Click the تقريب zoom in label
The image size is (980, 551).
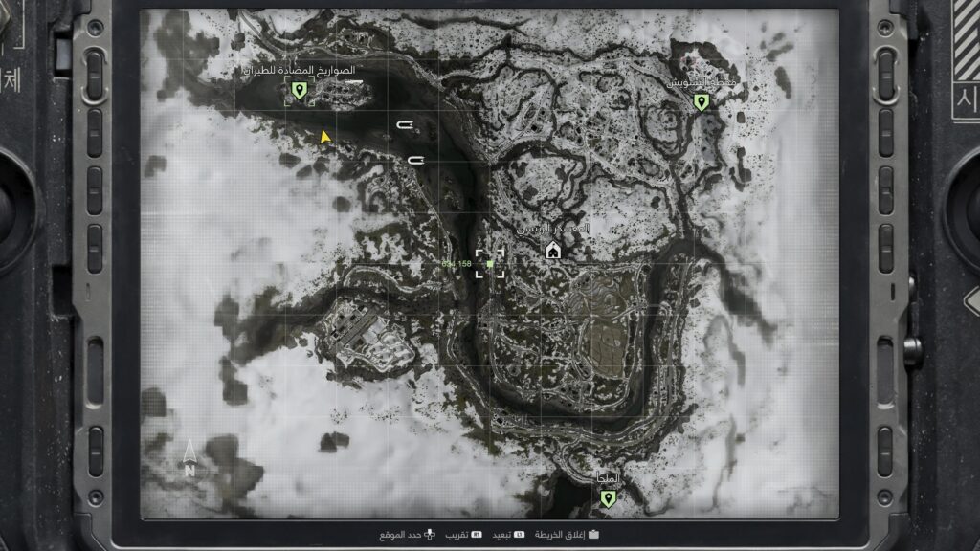(457, 535)
